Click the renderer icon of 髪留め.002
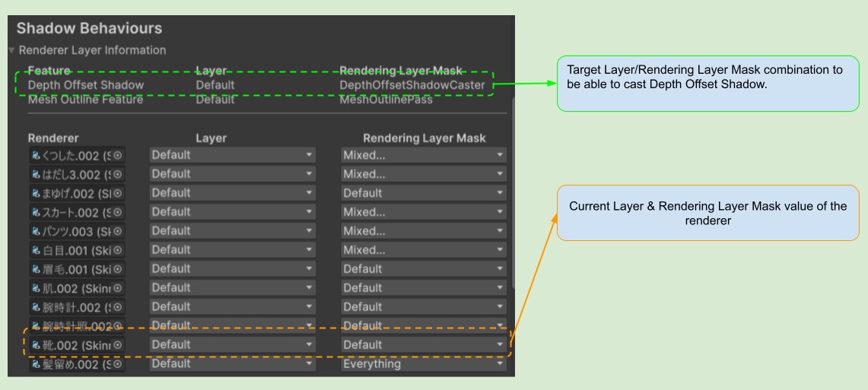This screenshot has width=868, height=390. (34, 364)
